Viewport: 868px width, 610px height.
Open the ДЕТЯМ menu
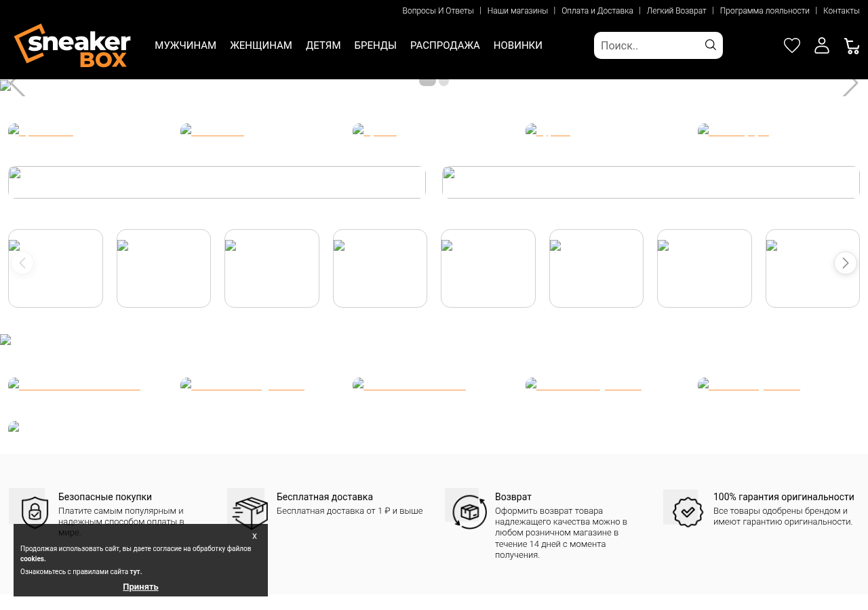point(323,45)
